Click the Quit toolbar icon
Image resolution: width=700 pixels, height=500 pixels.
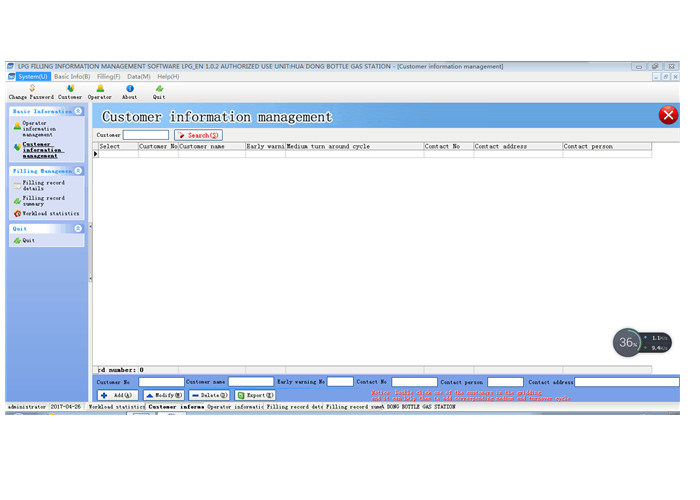pyautogui.click(x=159, y=89)
